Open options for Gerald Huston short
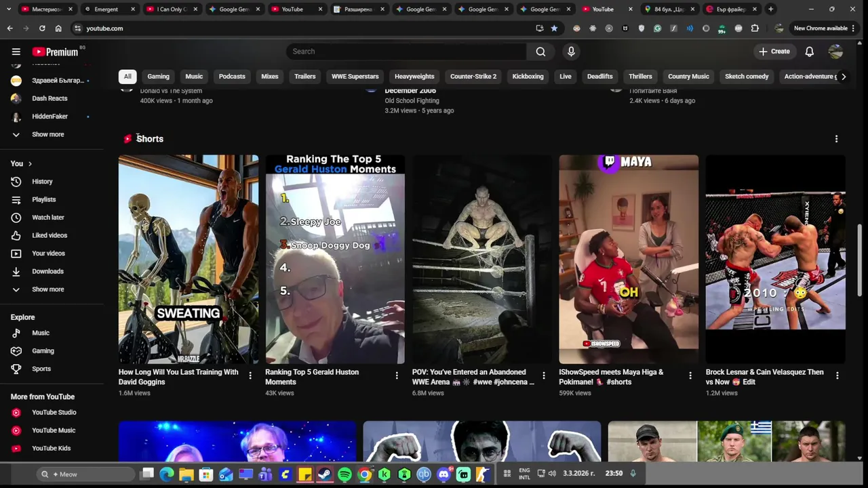The image size is (868, 488). coord(397,375)
